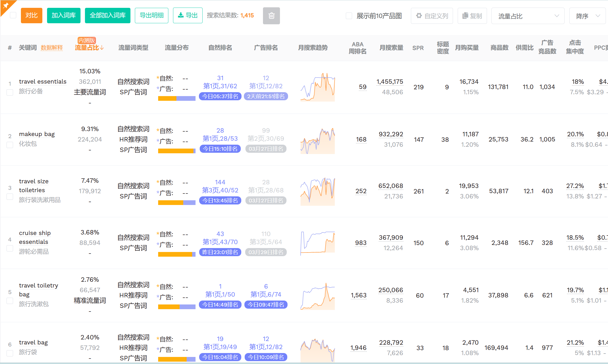The image size is (608, 364).
Task: Click the 导出明细 button
Action: pos(152,15)
